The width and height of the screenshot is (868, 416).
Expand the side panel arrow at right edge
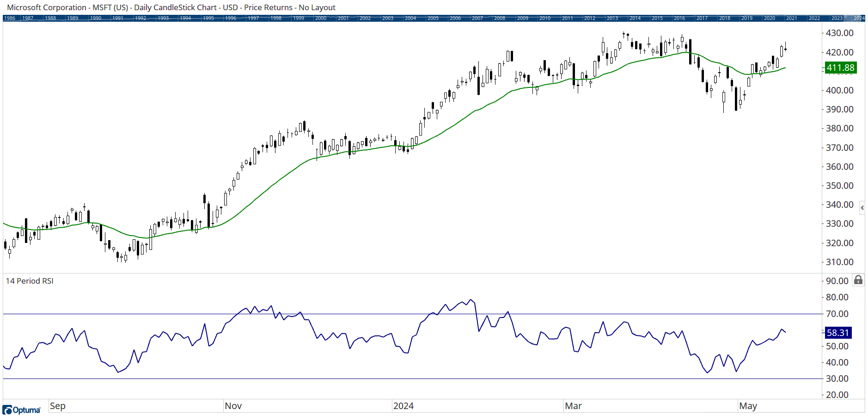point(862,208)
